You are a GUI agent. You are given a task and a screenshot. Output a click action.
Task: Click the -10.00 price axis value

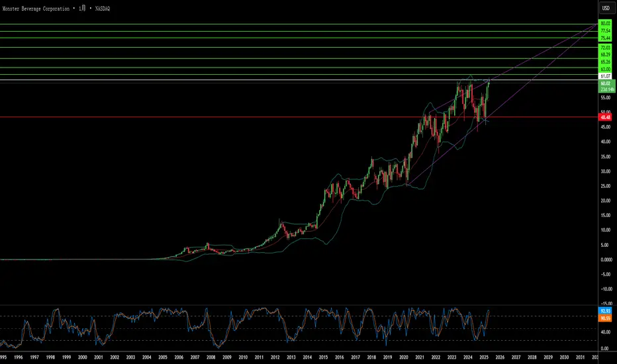coord(606,289)
